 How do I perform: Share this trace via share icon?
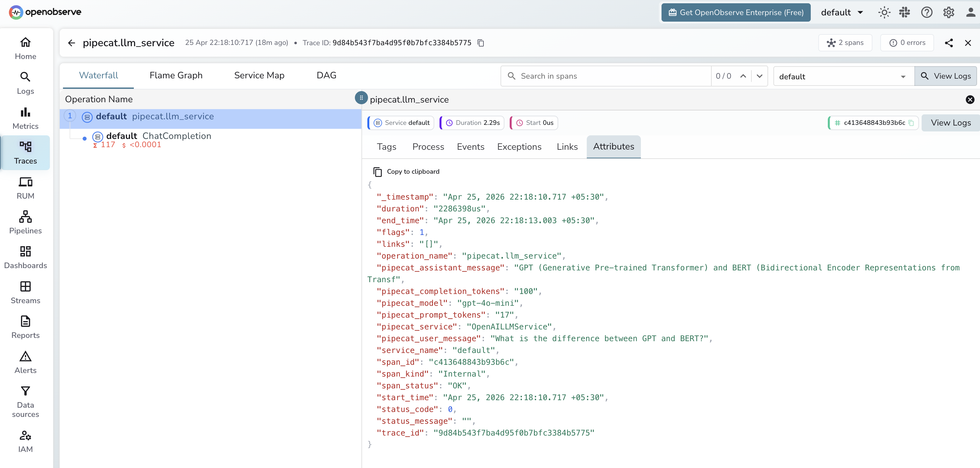coord(949,43)
